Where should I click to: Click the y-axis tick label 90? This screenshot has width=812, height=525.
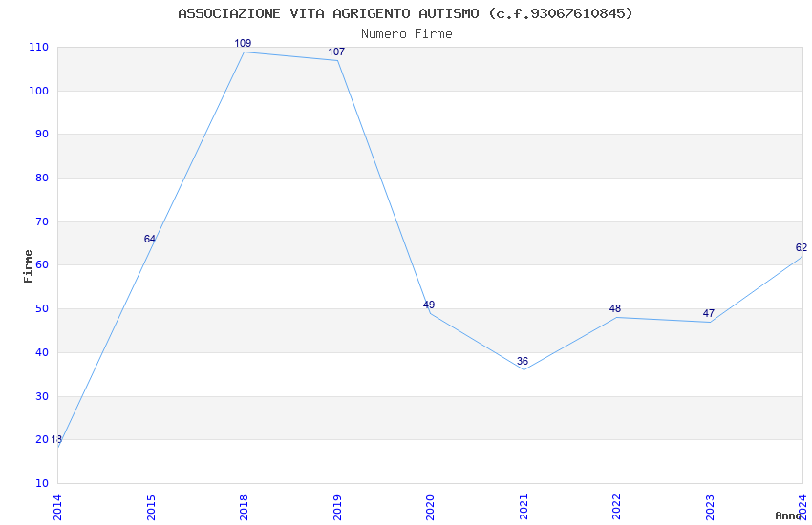tap(42, 134)
